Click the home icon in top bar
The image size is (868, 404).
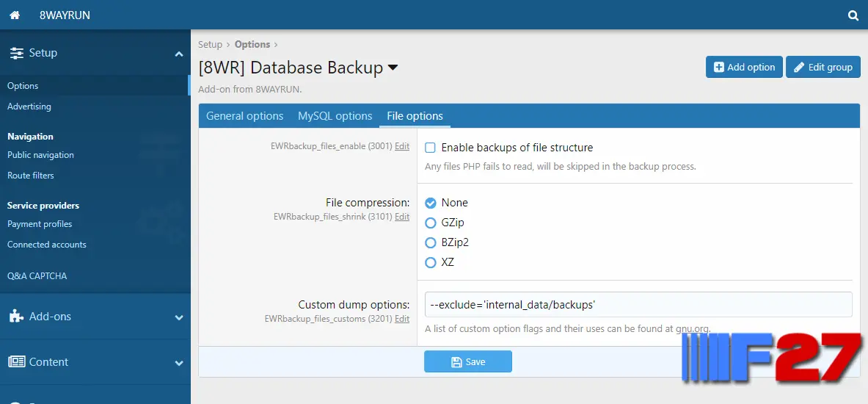15,15
